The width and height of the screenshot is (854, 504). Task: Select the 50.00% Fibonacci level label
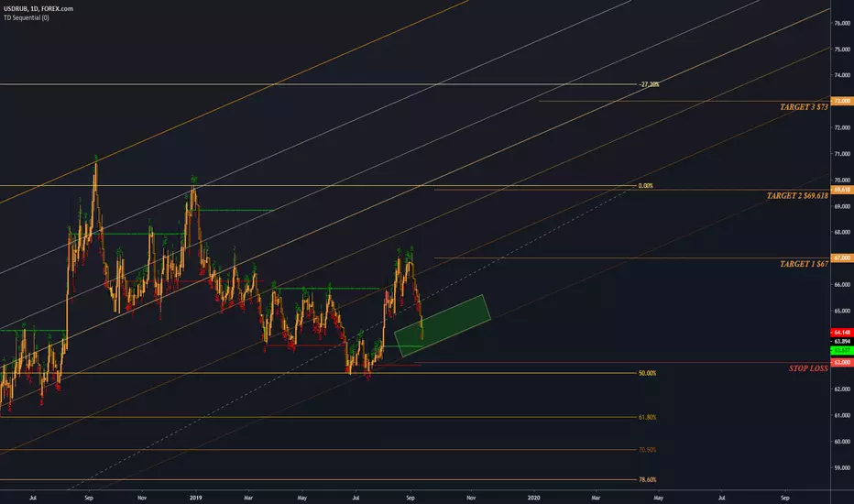pos(647,373)
